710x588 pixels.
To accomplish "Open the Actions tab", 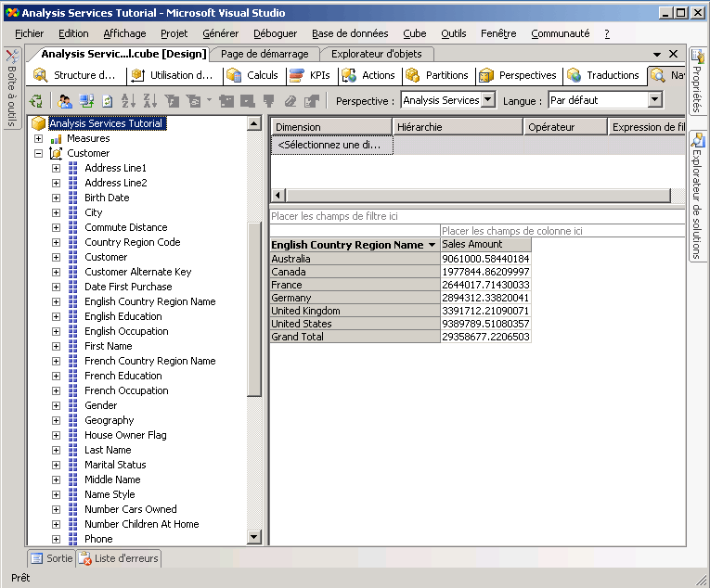I will coord(368,75).
